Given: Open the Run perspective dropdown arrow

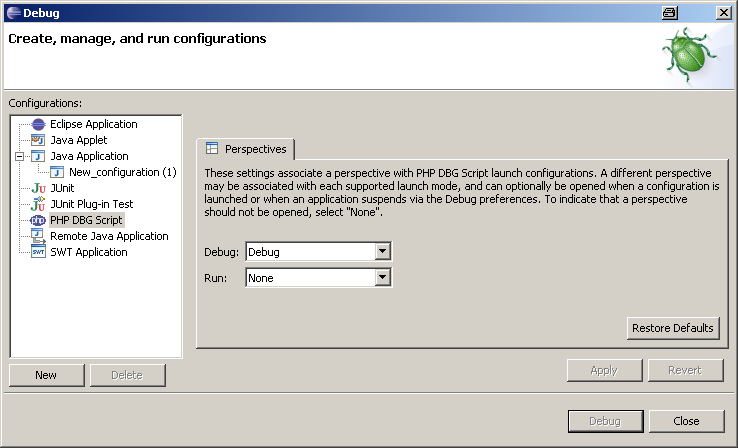Looking at the screenshot, I should (x=382, y=277).
